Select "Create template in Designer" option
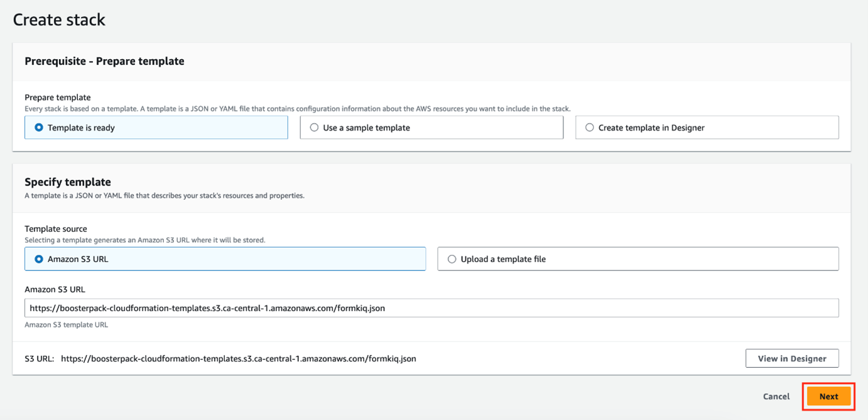The width and height of the screenshot is (868, 420). point(589,128)
